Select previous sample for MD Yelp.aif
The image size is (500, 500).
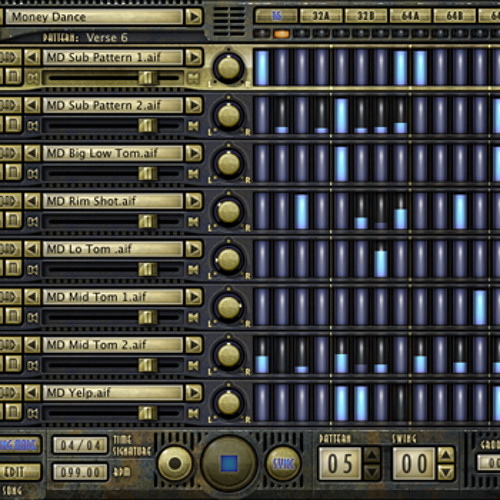coord(32,393)
